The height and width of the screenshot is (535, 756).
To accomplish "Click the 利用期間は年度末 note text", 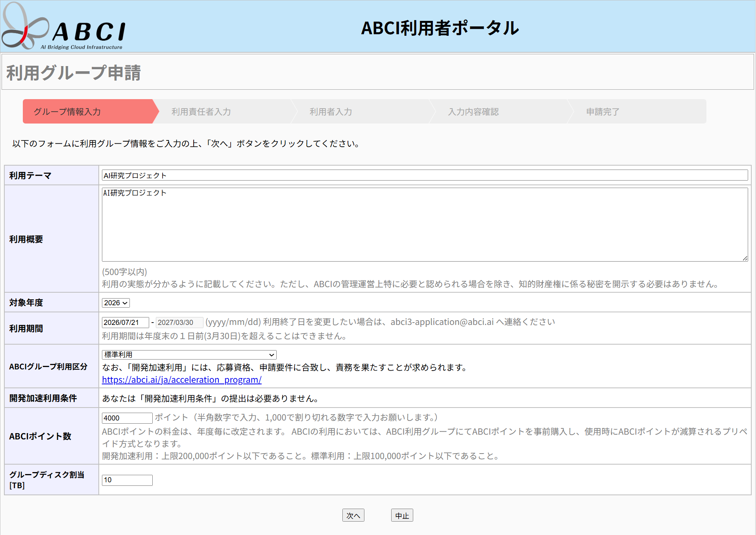I will tap(224, 336).
